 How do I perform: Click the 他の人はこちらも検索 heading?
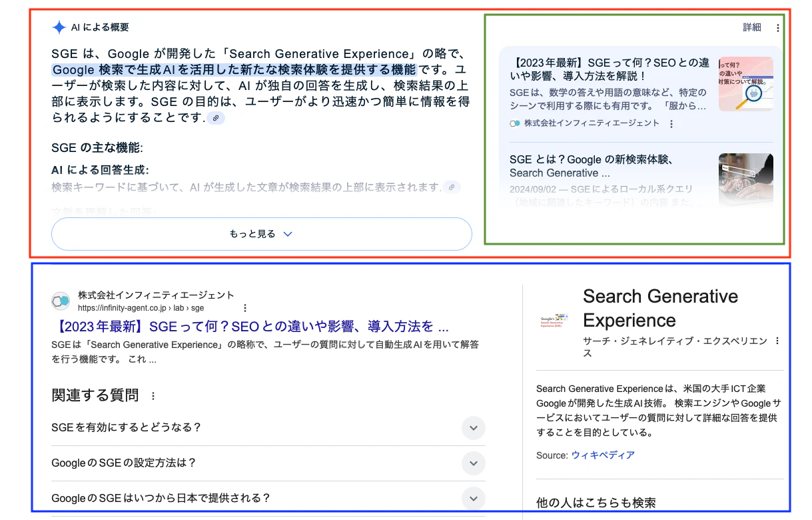(x=596, y=503)
